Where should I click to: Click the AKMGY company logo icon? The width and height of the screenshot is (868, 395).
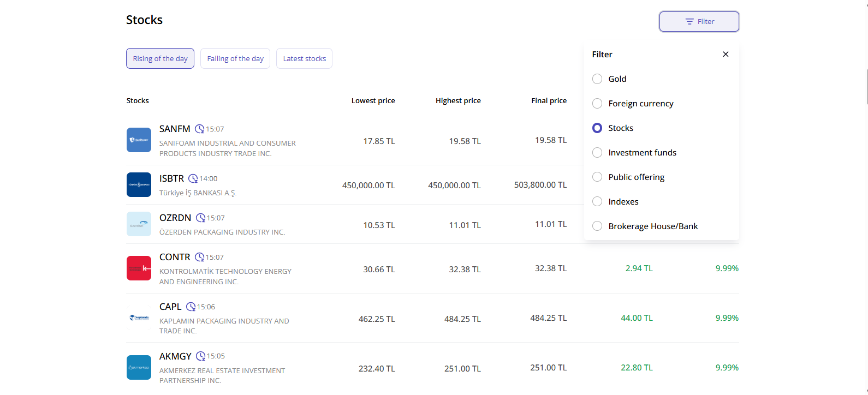(x=139, y=368)
